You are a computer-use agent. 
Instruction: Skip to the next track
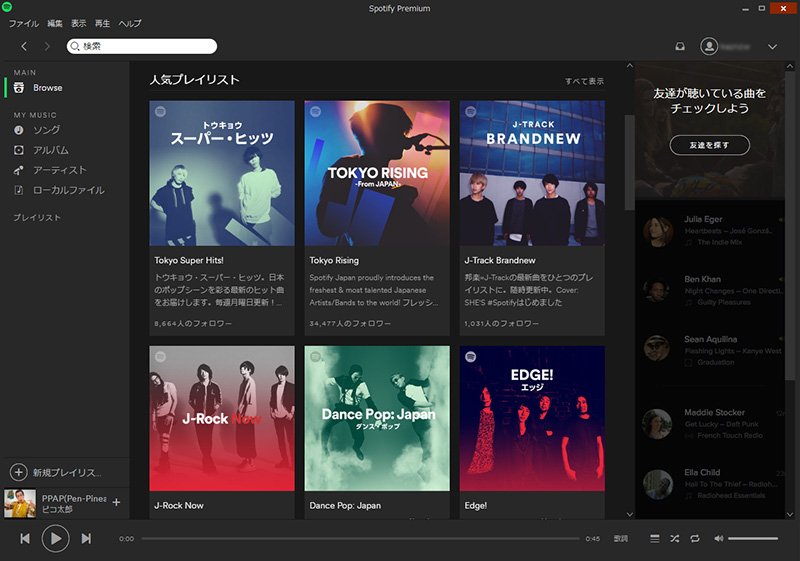pyautogui.click(x=86, y=539)
